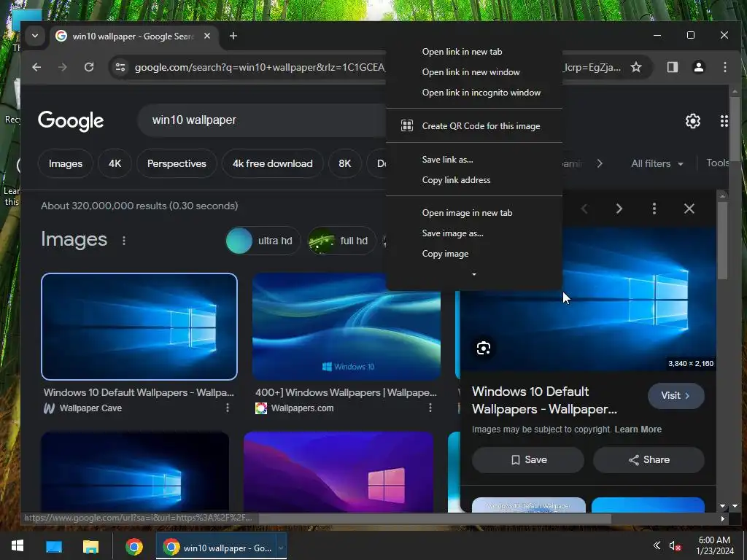Open Wallpaper Cave result options menu

tap(228, 408)
